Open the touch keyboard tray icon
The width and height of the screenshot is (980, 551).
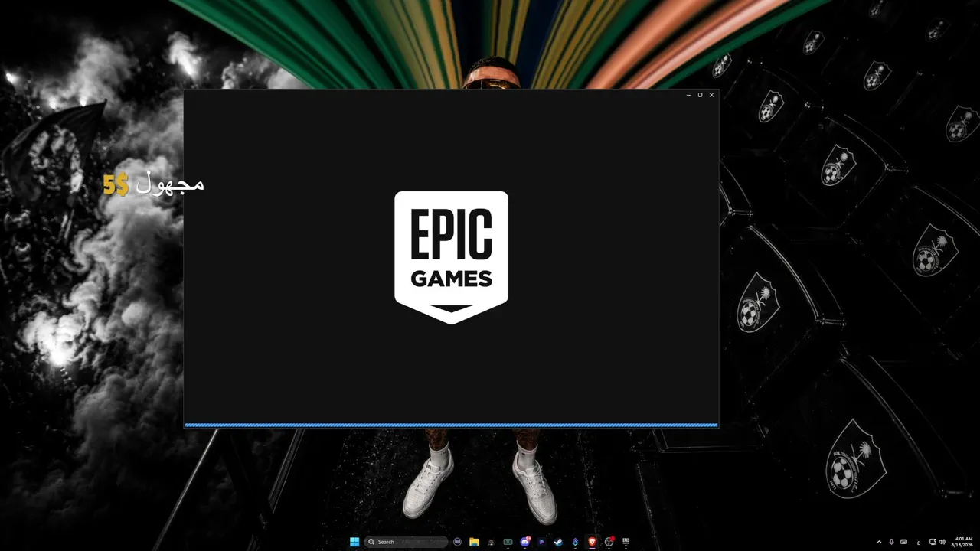[x=903, y=542]
